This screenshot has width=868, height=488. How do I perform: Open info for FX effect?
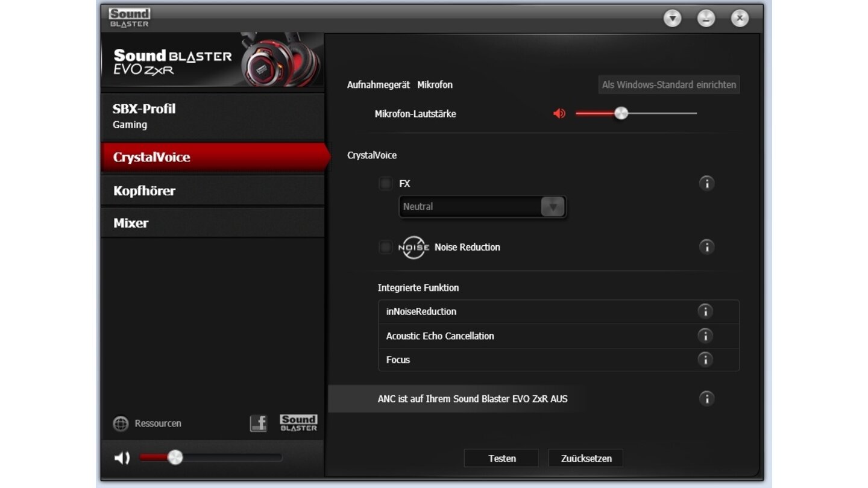click(706, 183)
